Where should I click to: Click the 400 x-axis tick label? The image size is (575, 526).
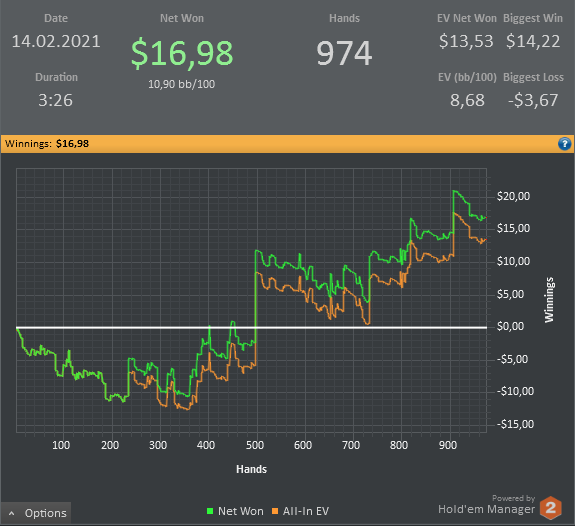(206, 445)
